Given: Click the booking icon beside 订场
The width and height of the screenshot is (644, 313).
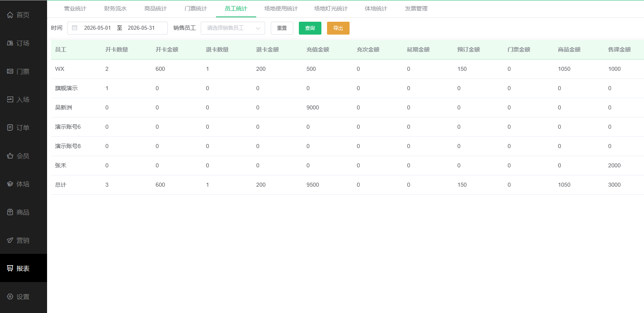Looking at the screenshot, I should (10, 43).
